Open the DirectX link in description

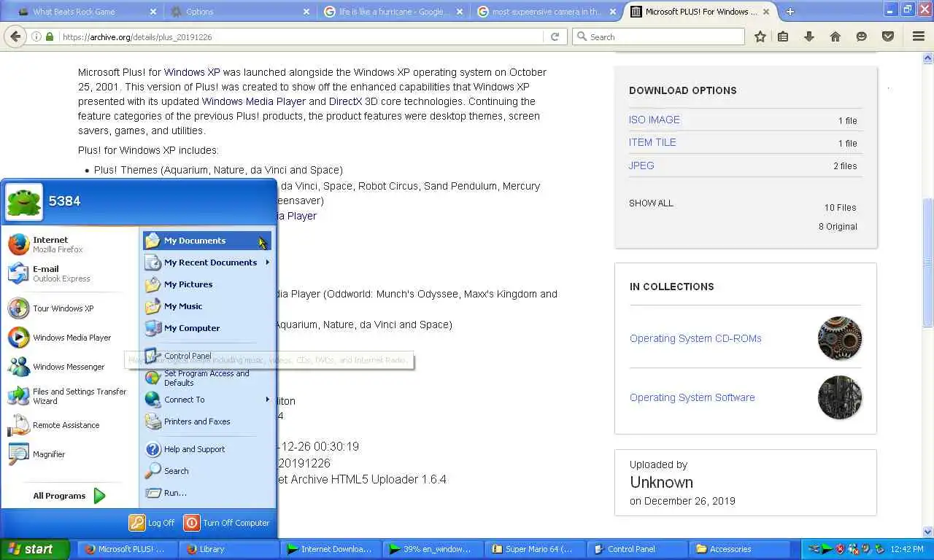(x=345, y=101)
